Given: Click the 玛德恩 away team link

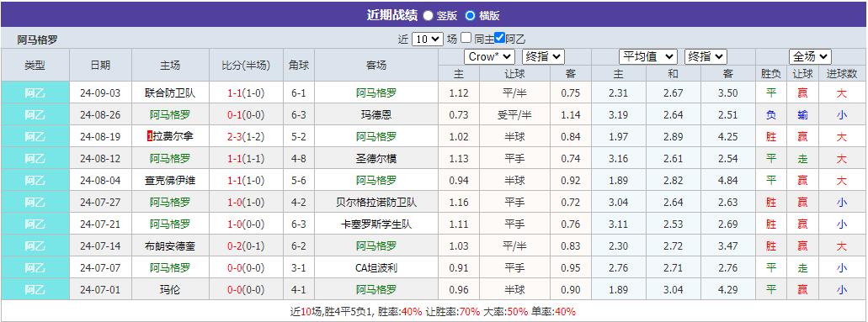Looking at the screenshot, I should coord(375,115).
